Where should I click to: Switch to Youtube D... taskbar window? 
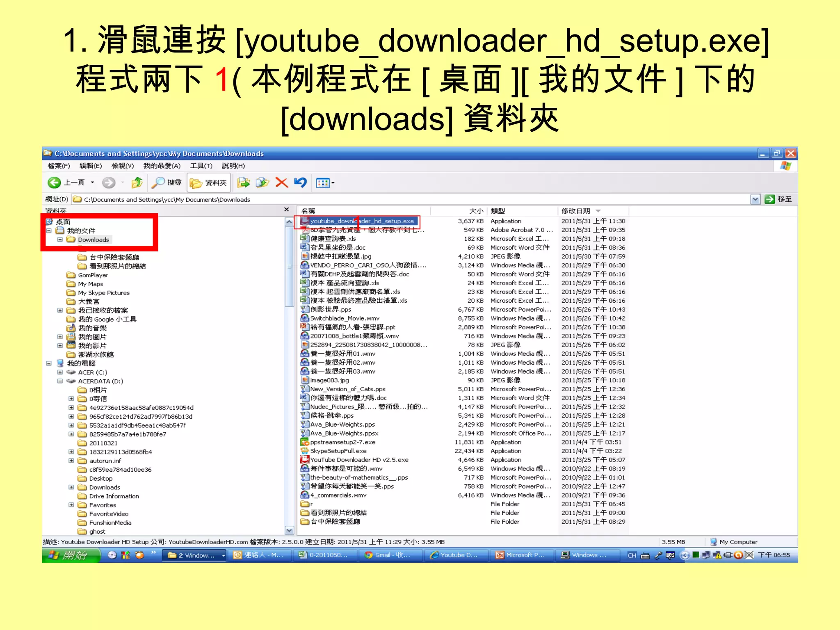click(457, 555)
